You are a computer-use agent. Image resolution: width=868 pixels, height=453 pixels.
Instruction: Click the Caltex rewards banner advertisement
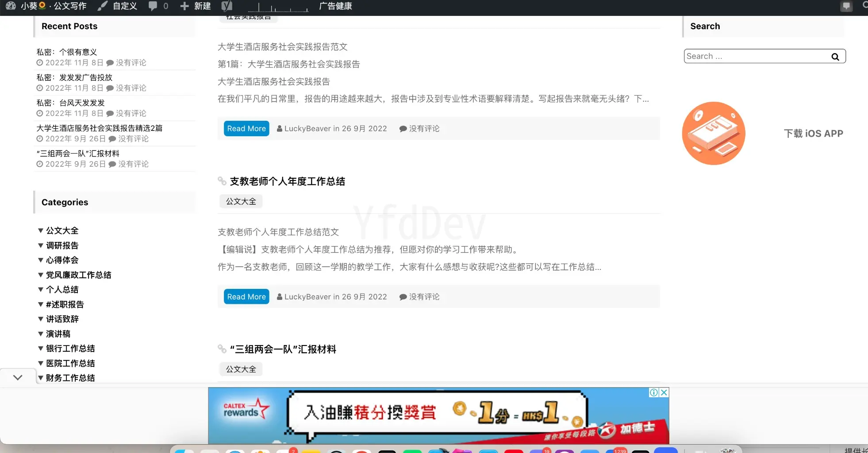tap(438, 416)
